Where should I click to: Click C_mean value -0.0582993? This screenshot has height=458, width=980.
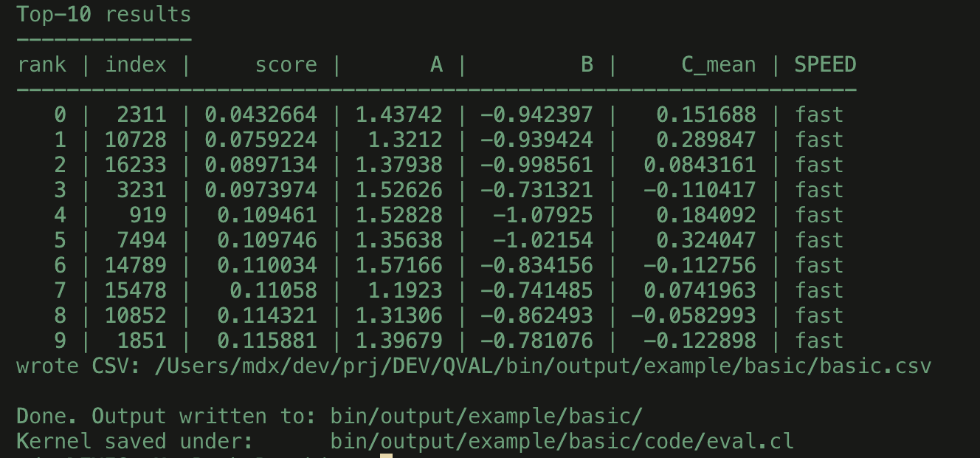coord(693,315)
